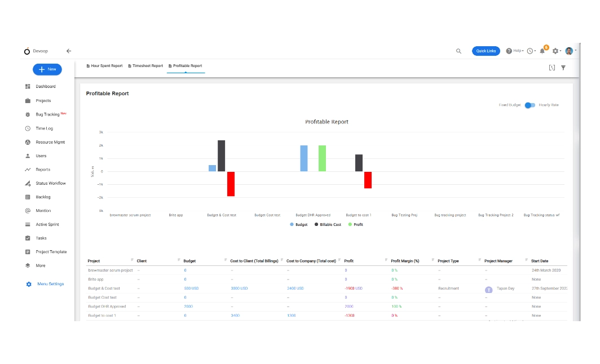Click the Quick Links button
Image resolution: width=600 pixels, height=364 pixels.
[486, 51]
